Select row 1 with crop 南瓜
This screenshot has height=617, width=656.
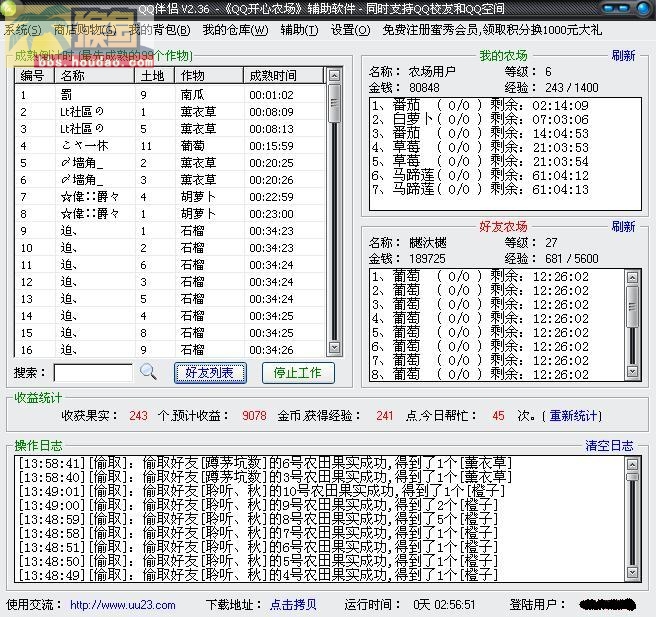(169, 95)
